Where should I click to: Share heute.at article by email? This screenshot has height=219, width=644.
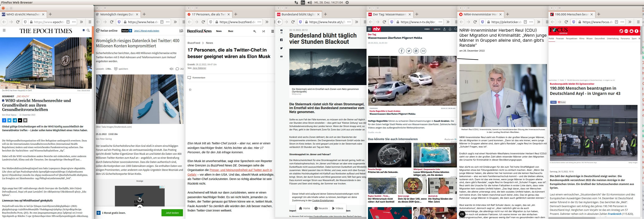(x=281, y=57)
